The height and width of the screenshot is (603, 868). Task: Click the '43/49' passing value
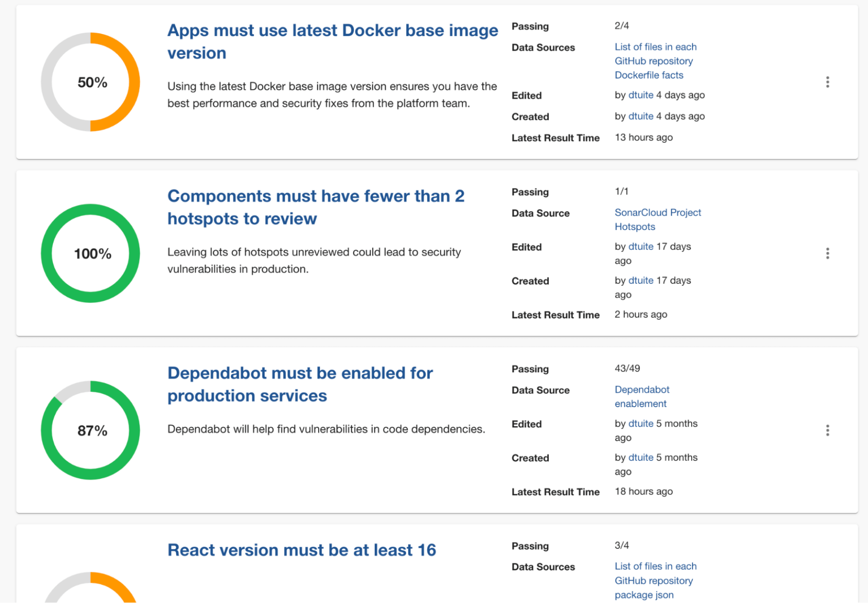click(x=627, y=368)
